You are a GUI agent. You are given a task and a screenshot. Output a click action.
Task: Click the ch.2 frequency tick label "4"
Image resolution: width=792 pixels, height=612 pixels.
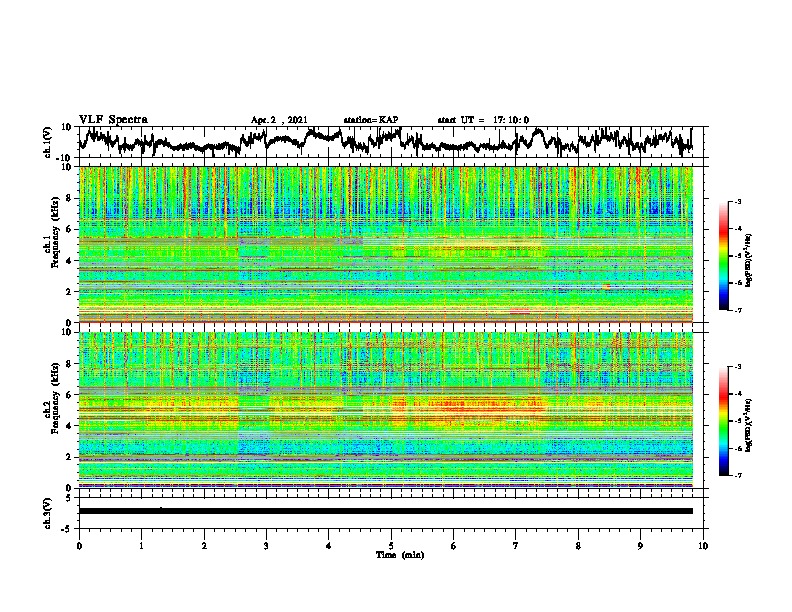click(x=70, y=426)
